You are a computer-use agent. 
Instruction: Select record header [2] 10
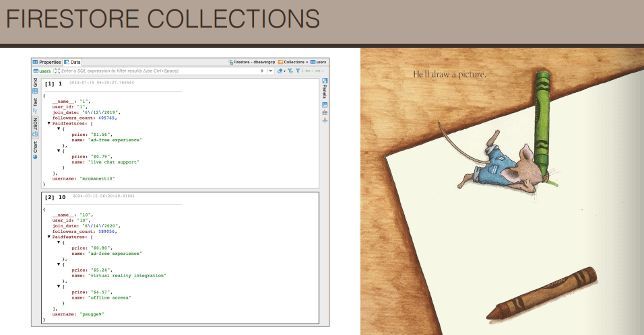(x=55, y=197)
